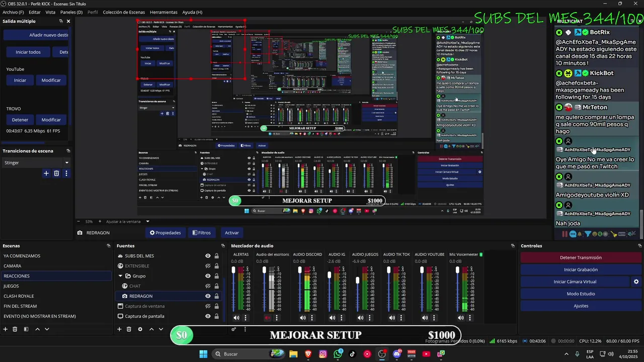
Task: Open virtual camera settings gear
Action: [636, 282]
